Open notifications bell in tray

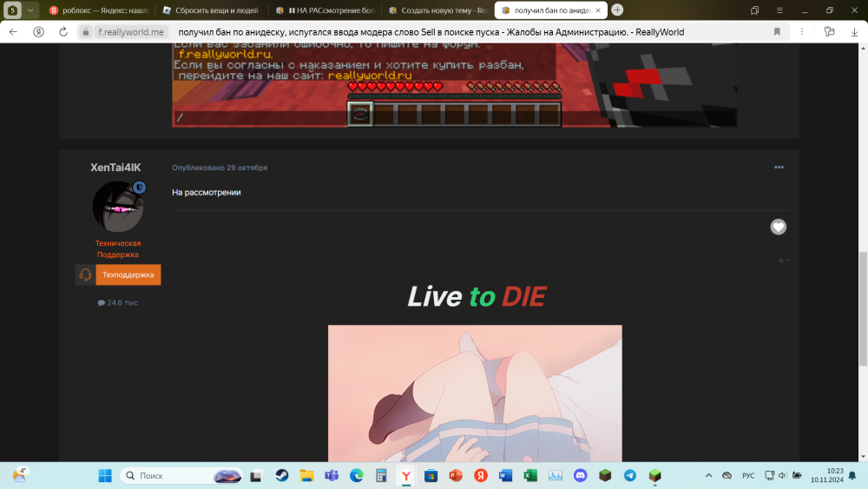(x=852, y=475)
